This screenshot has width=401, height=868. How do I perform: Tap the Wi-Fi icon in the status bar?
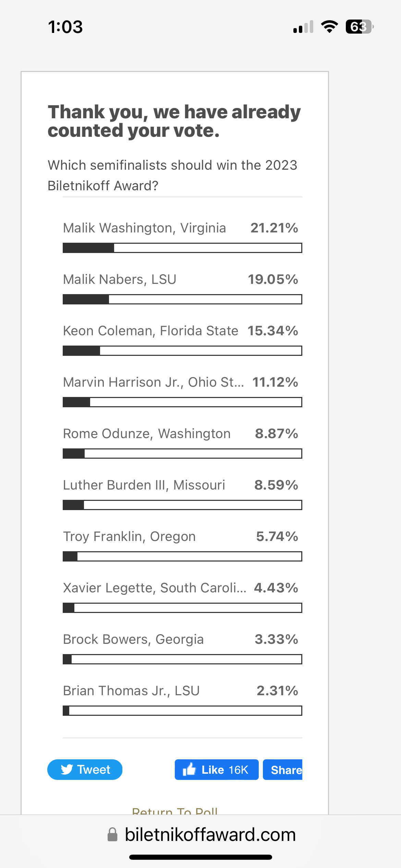[330, 27]
